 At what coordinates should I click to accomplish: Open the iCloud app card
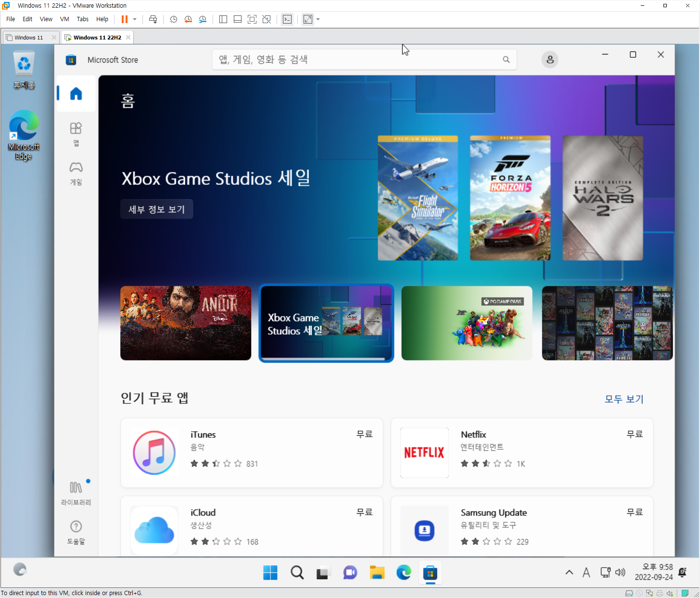coord(252,526)
